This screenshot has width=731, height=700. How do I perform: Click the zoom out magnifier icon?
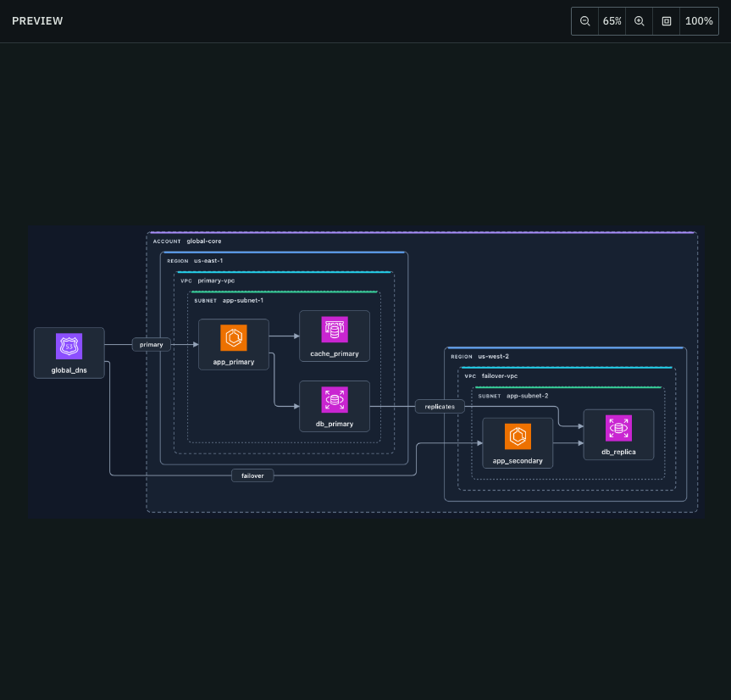(584, 21)
